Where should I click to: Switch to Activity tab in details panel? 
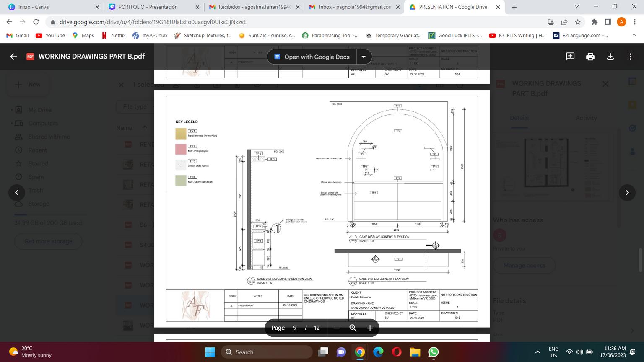(586, 118)
